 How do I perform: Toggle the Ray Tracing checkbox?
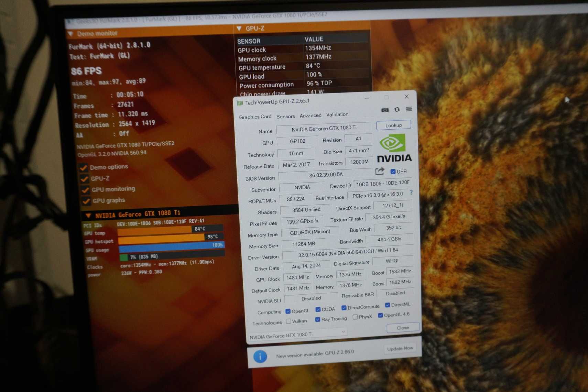pyautogui.click(x=317, y=319)
